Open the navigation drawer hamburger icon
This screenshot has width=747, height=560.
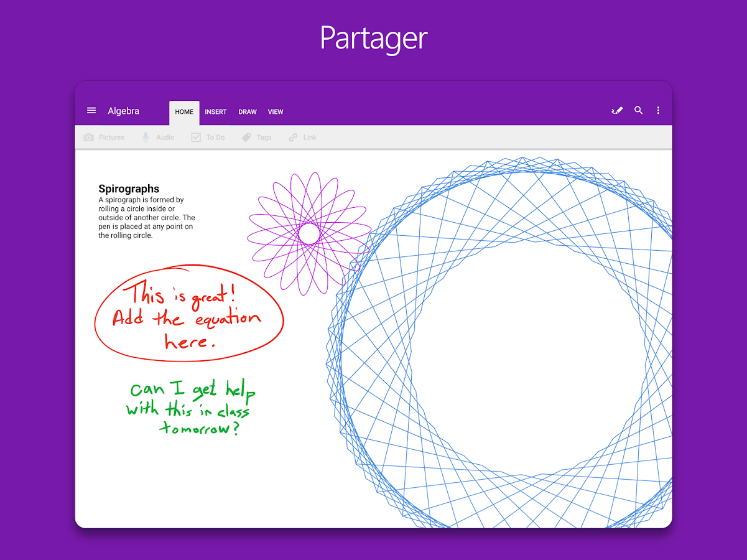(x=91, y=110)
